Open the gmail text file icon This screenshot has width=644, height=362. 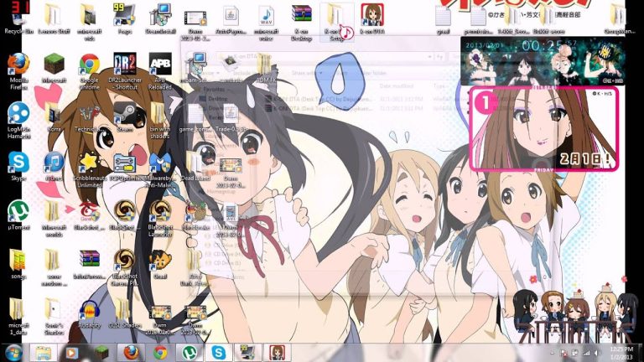[443, 18]
